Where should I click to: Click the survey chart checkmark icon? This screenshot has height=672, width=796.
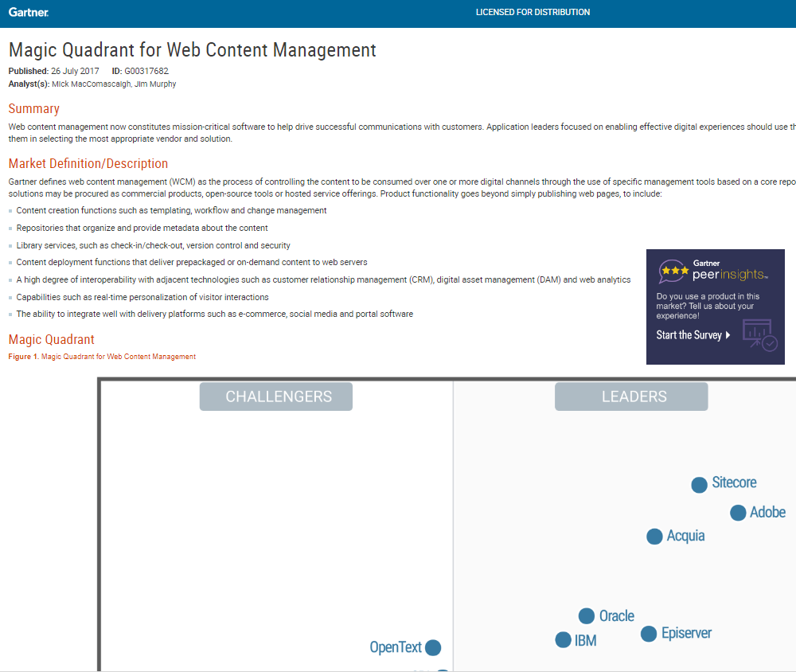[x=759, y=334]
